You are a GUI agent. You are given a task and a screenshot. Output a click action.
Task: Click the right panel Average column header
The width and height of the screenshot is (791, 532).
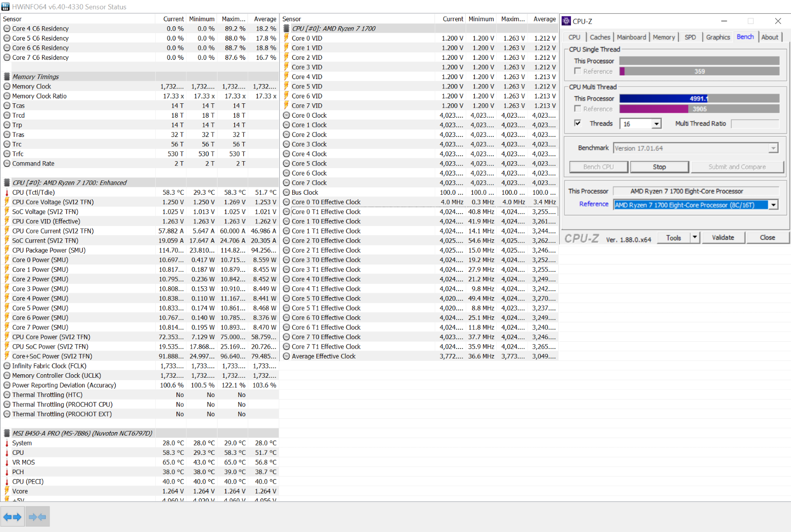[x=543, y=19]
